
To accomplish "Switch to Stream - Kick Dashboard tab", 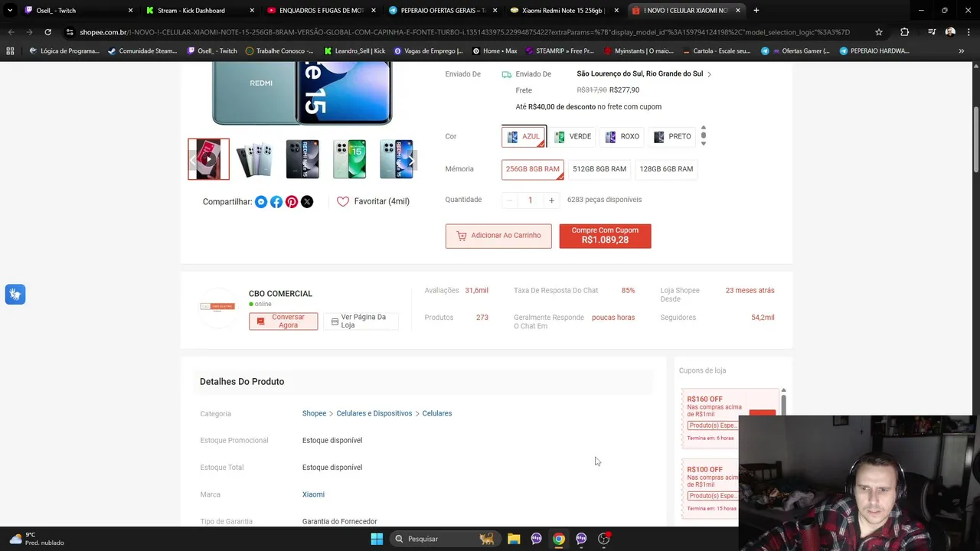I will click(200, 11).
